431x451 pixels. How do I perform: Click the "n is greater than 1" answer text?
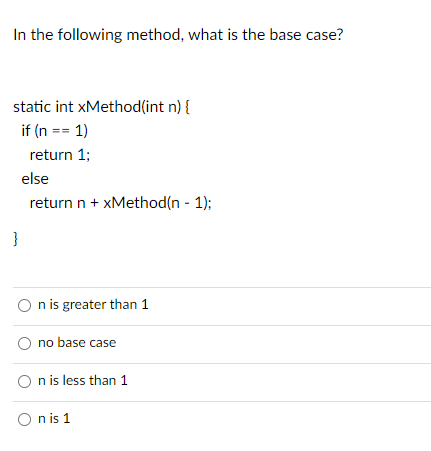click(x=93, y=305)
